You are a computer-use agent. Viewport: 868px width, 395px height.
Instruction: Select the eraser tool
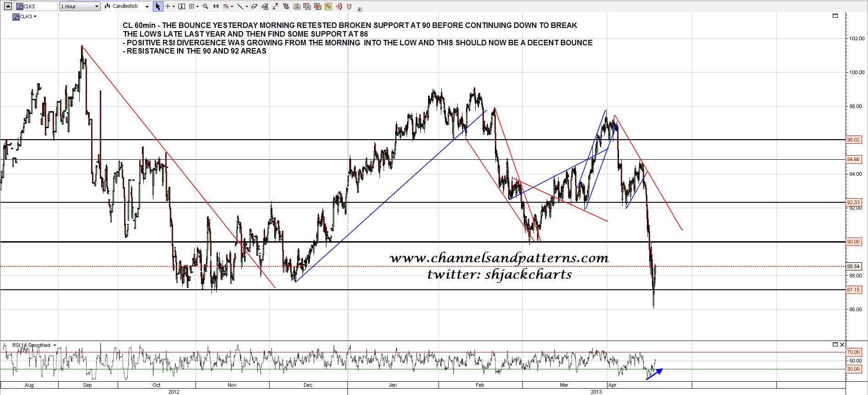tap(255, 6)
